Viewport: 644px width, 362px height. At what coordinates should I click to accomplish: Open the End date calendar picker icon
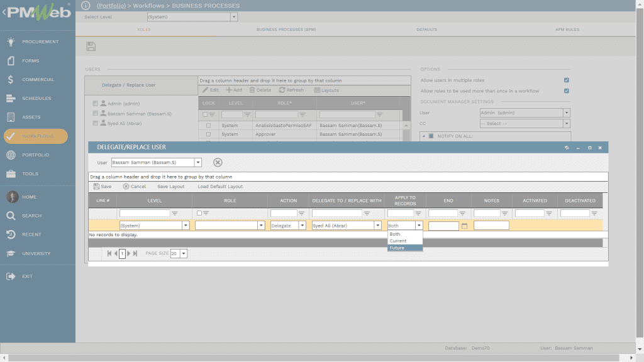pyautogui.click(x=465, y=226)
